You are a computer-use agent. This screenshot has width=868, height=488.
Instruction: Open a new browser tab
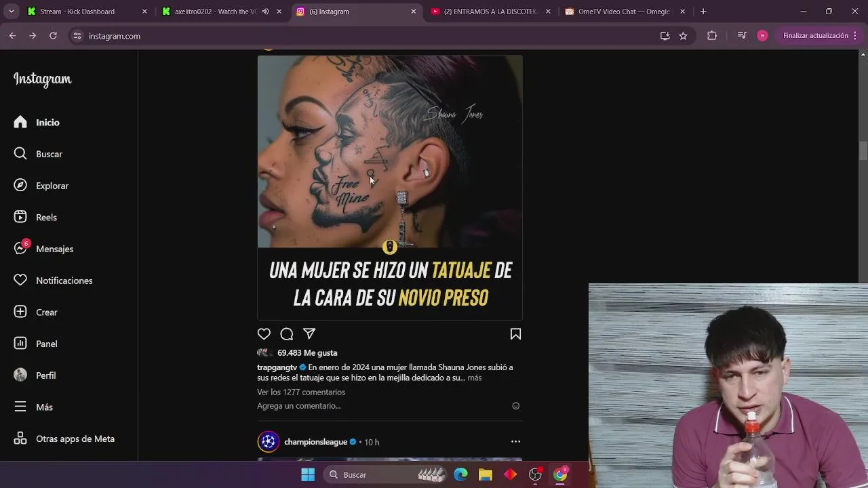tap(703, 12)
